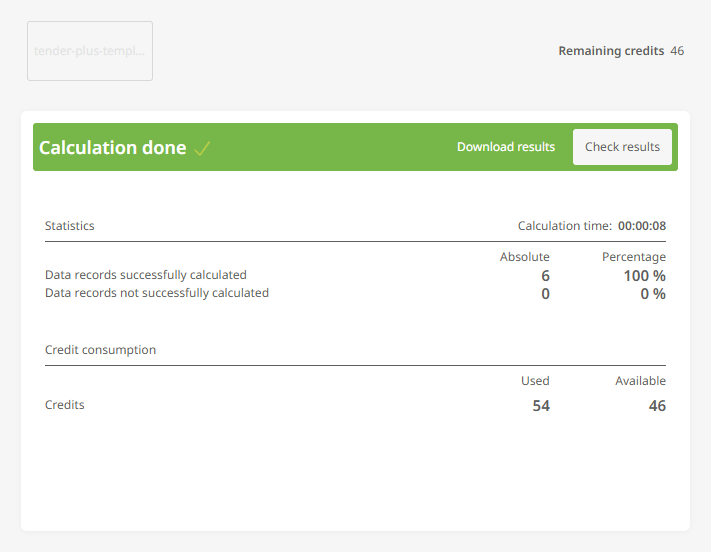Open results with Check results button

(x=622, y=147)
